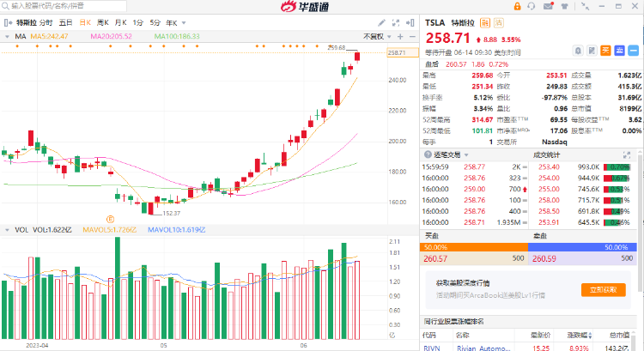Viewport: 644px width, 351px height.
Task: Select the 年K yearly candlestick tab
Action: (171, 22)
